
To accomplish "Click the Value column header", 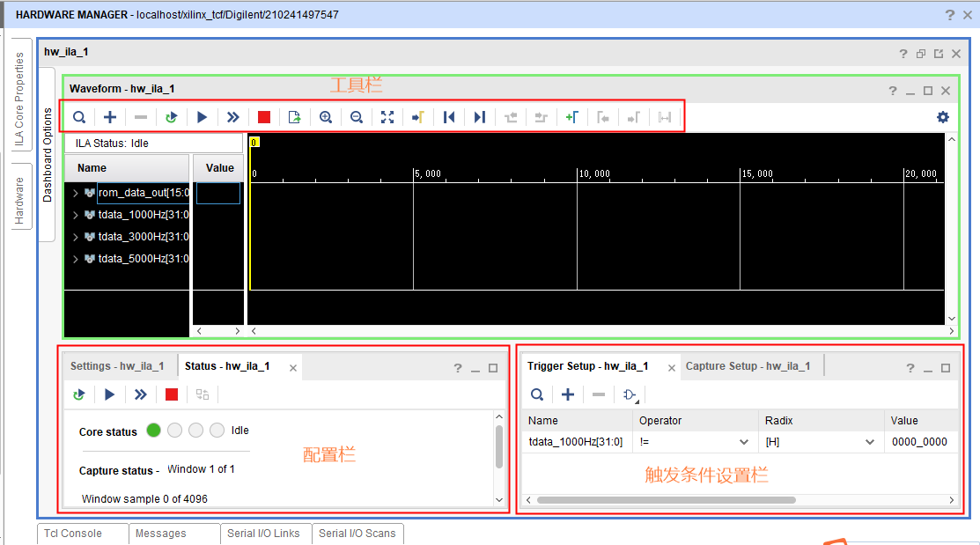I will pos(219,168).
